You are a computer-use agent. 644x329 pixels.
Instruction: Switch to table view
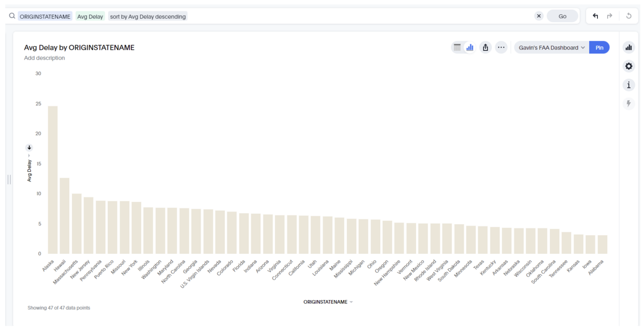tap(457, 47)
